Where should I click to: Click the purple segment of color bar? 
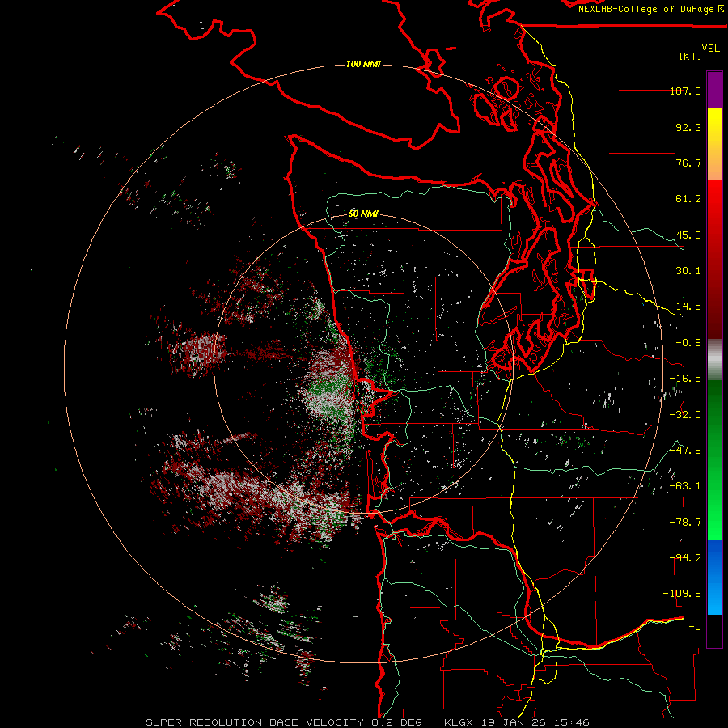pyautogui.click(x=714, y=90)
